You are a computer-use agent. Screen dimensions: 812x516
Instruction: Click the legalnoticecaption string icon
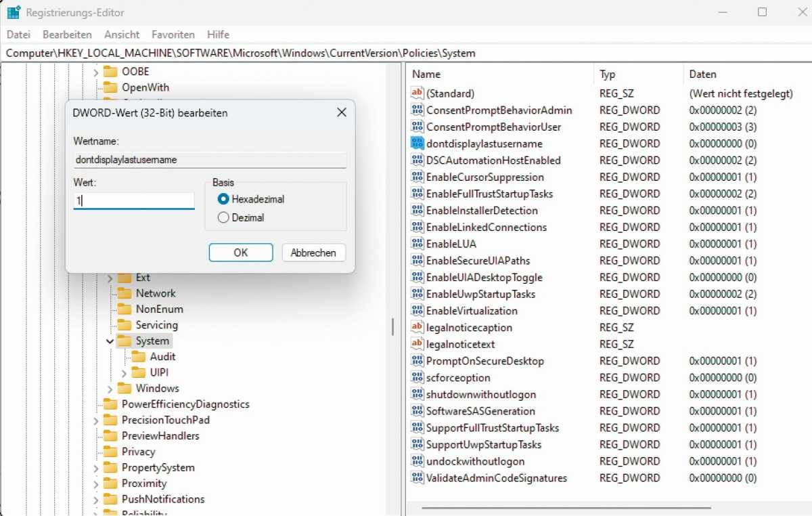coord(417,327)
